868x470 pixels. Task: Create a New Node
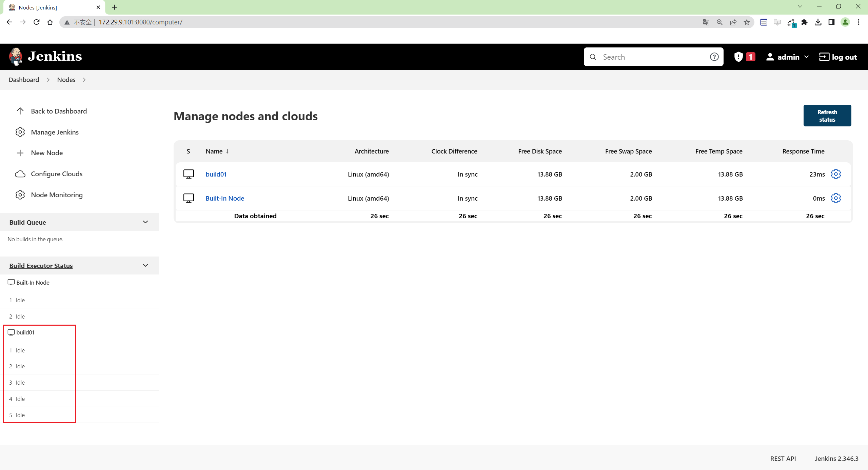click(x=39, y=153)
